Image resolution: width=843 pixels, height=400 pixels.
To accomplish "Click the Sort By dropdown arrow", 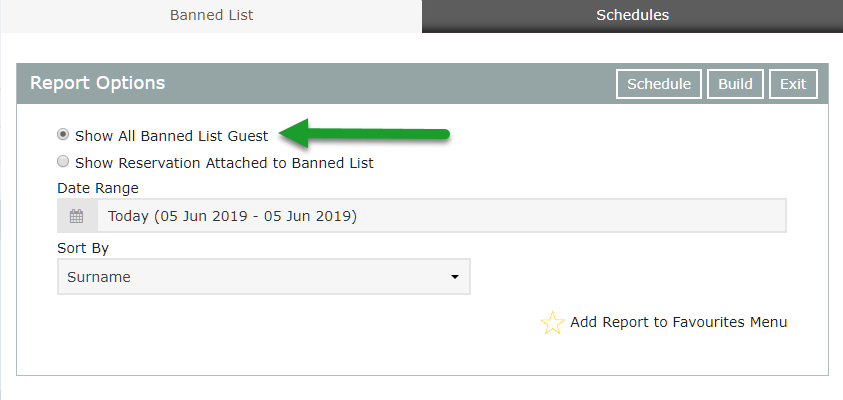I will (455, 277).
